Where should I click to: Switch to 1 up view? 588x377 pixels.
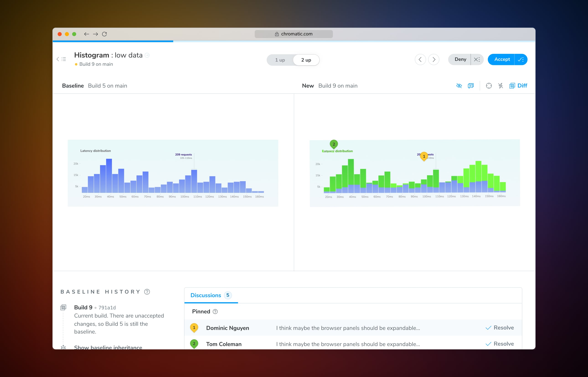tap(280, 60)
